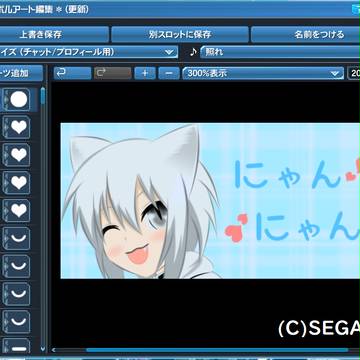Select the first smile-curve layer part

click(17, 238)
